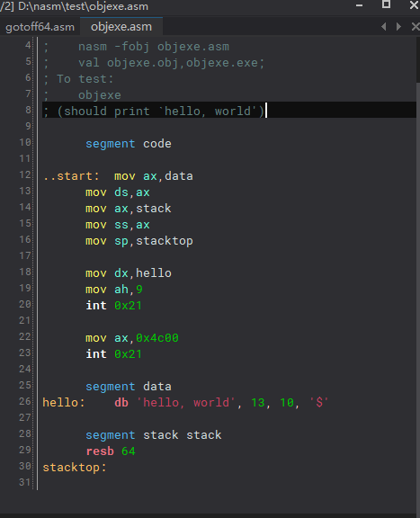The width and height of the screenshot is (420, 518).
Task: Click line number 12 in the gutter
Action: click(x=25, y=174)
